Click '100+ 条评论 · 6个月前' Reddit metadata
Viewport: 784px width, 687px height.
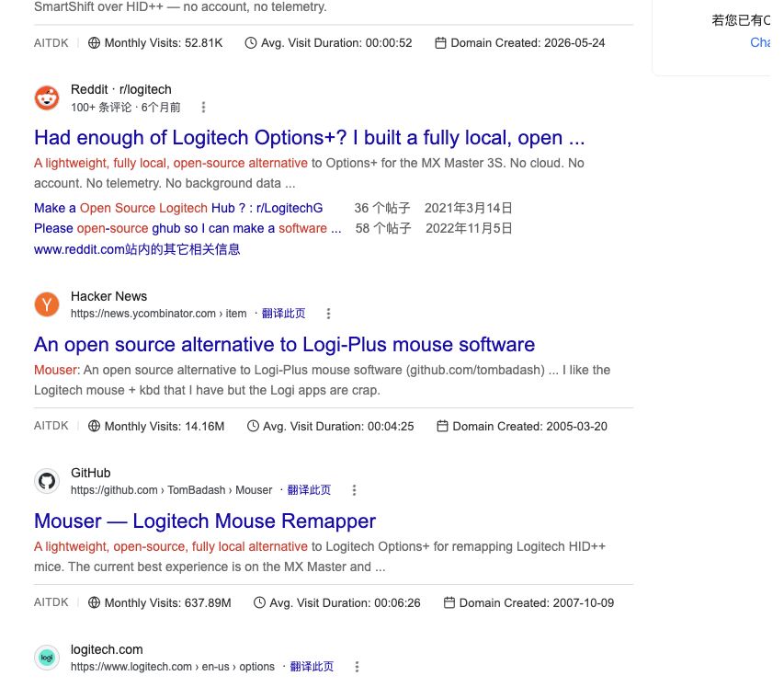coord(126,107)
